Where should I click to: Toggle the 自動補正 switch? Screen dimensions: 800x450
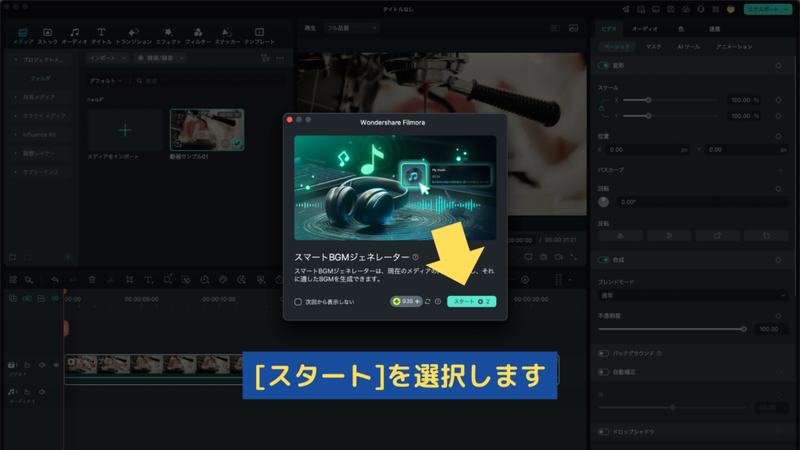point(604,372)
